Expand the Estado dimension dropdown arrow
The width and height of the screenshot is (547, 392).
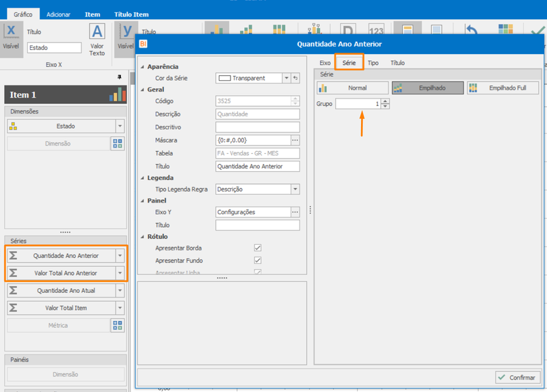(x=120, y=126)
